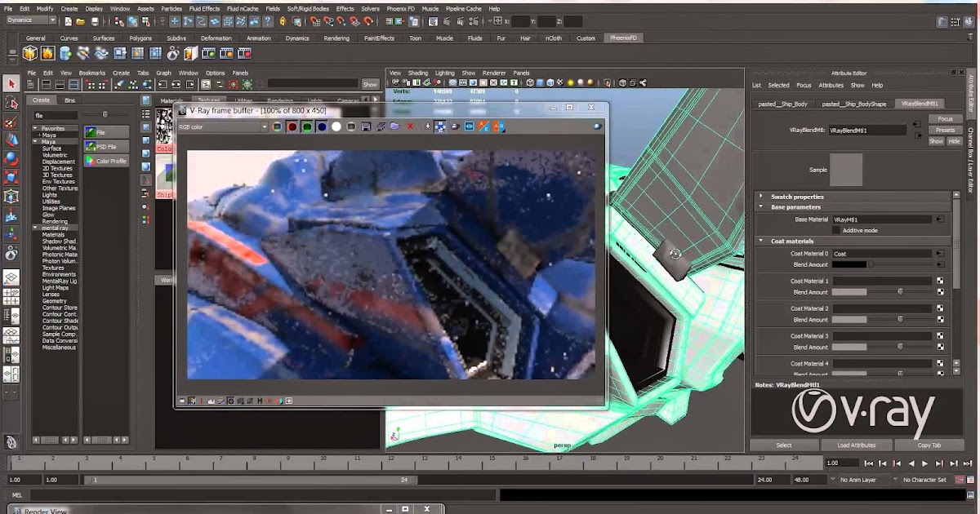
Task: Click the Phoenix FD bubbles shelf icon
Action: point(172,54)
